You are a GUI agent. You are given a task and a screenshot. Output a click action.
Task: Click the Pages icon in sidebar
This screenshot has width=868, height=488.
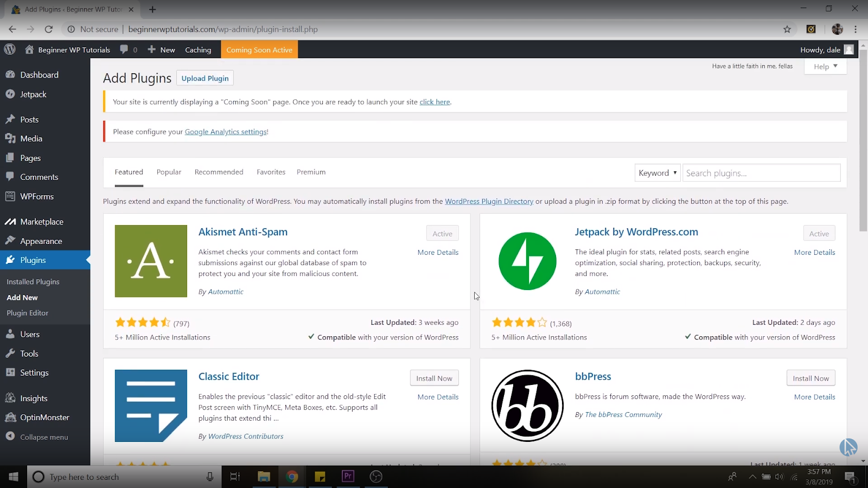tap(10, 158)
